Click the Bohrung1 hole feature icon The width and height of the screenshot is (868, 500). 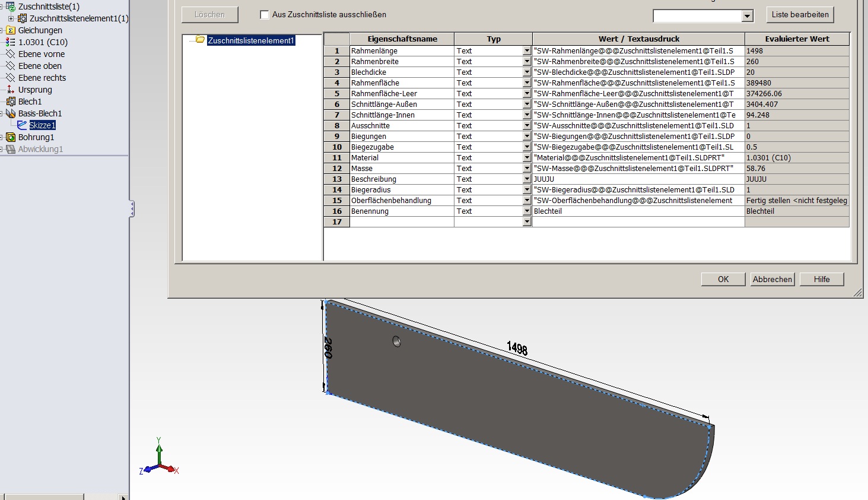[10, 137]
